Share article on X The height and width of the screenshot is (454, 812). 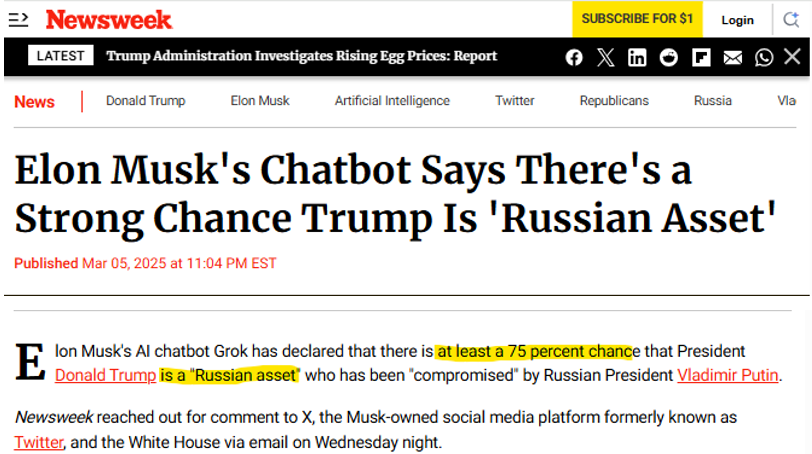(605, 57)
